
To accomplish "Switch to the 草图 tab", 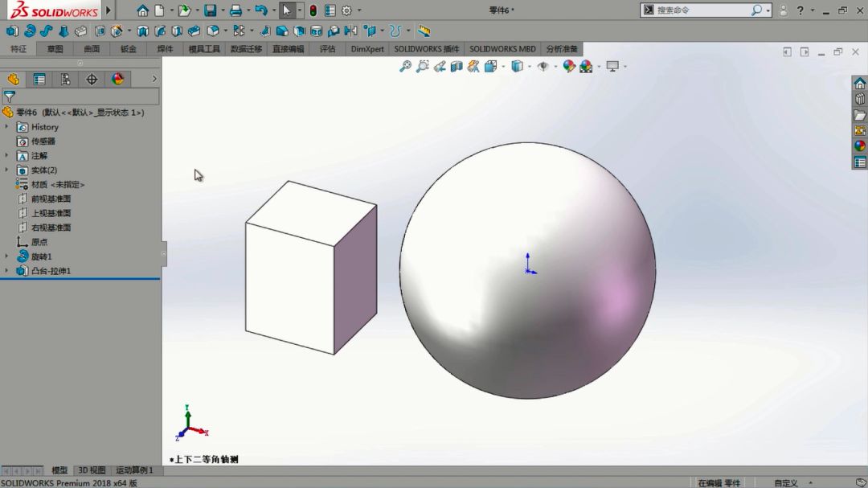I will [55, 49].
